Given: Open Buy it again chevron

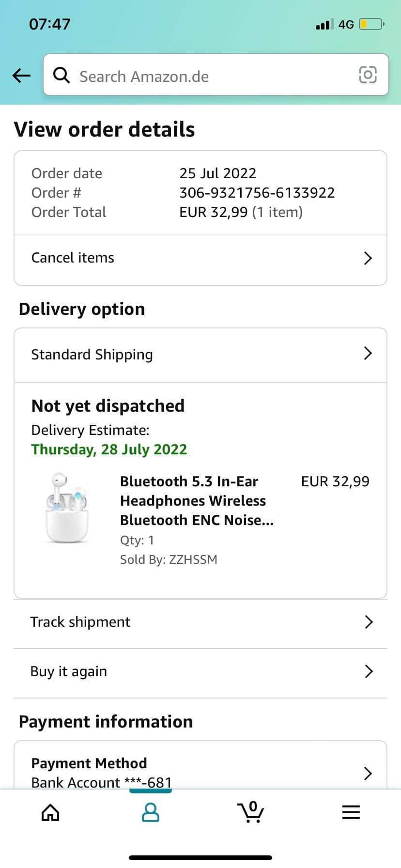Looking at the screenshot, I should [369, 671].
